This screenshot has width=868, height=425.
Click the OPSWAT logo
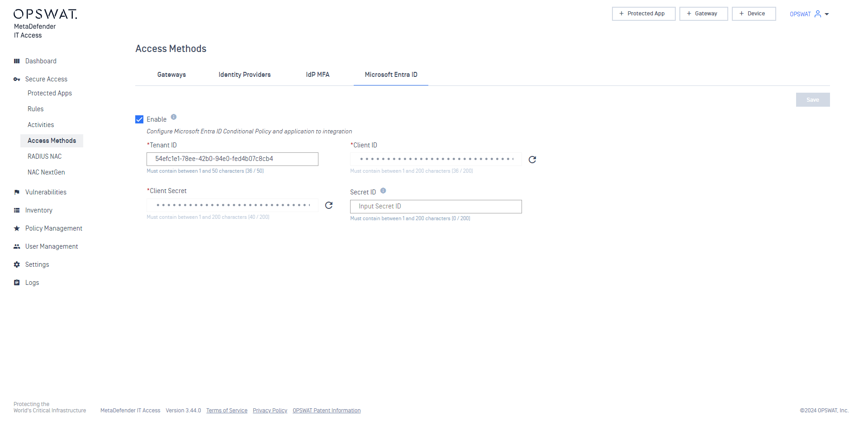(45, 14)
